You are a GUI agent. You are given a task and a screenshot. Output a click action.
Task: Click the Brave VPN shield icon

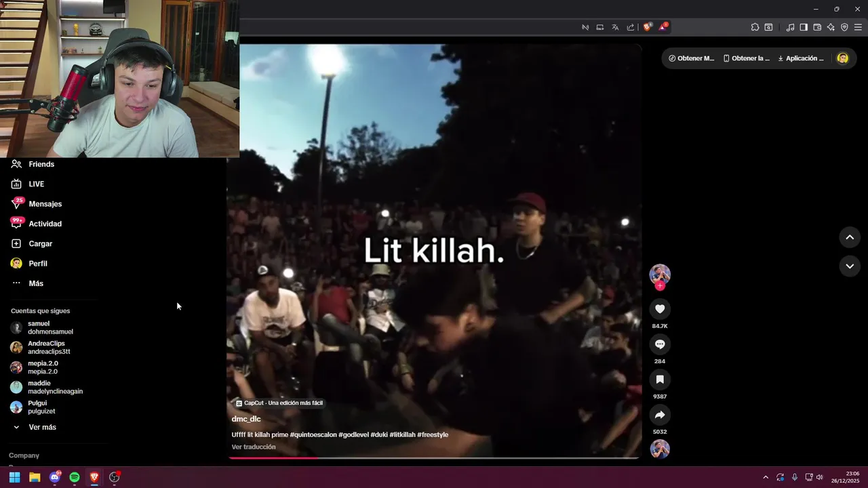click(844, 27)
